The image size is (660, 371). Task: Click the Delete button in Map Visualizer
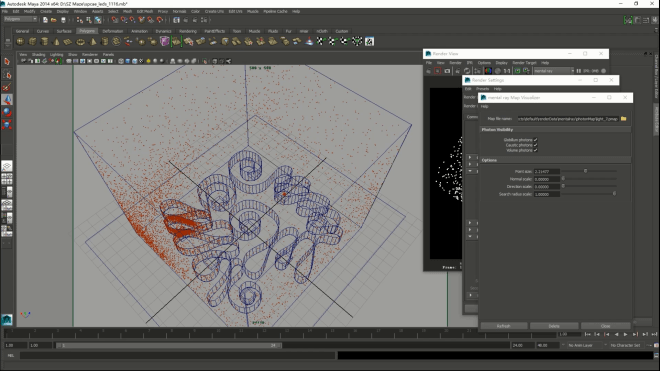554,326
